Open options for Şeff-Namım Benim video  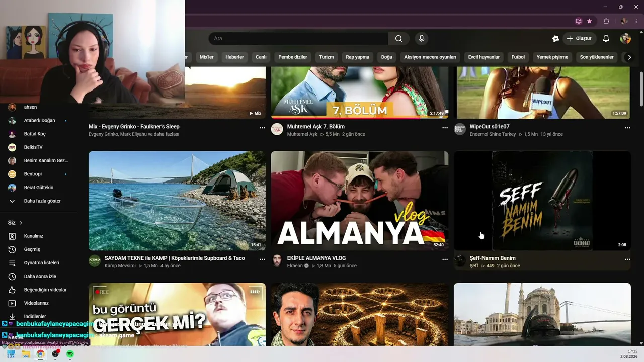(627, 259)
